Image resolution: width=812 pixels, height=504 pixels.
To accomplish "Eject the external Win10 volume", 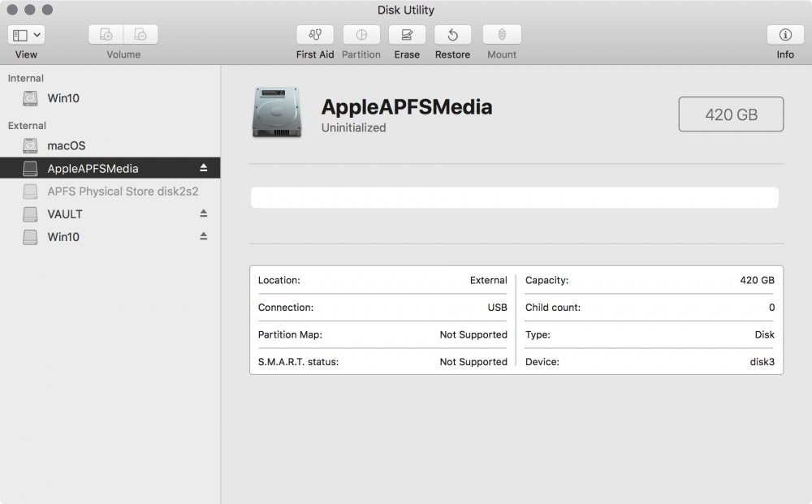I will click(204, 236).
